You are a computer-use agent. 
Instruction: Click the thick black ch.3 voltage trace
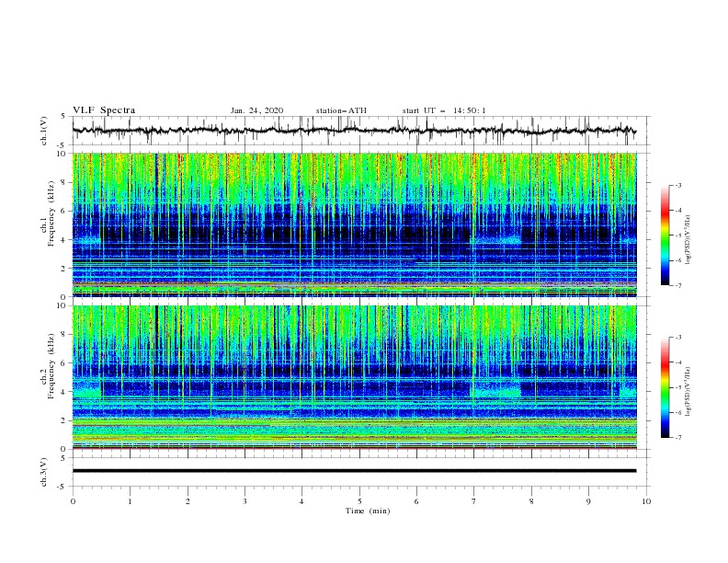click(x=354, y=471)
